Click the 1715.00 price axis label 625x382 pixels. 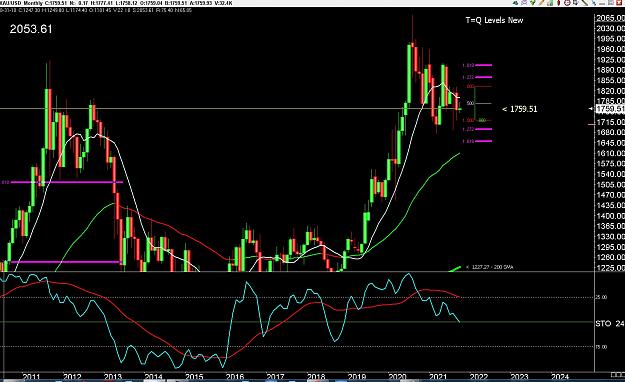tap(610, 122)
